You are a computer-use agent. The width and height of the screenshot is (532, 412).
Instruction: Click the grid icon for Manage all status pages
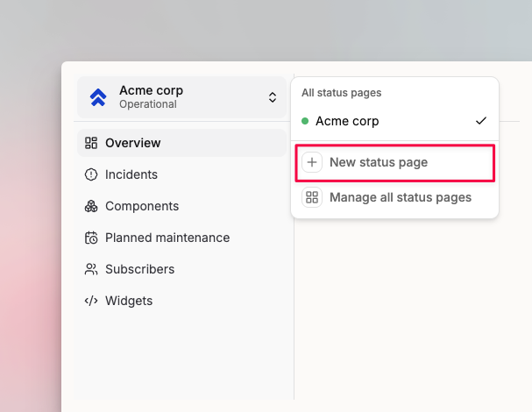(312, 197)
